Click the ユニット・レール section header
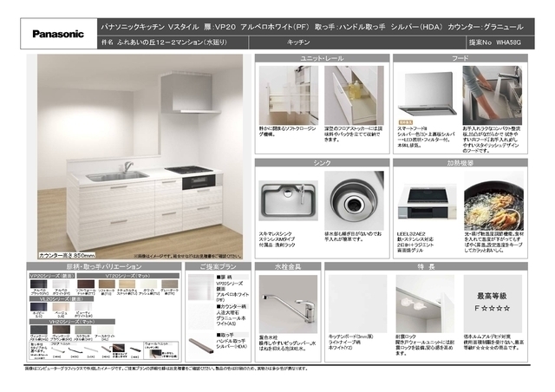Screen dimensions: 555x392 (x=322, y=58)
